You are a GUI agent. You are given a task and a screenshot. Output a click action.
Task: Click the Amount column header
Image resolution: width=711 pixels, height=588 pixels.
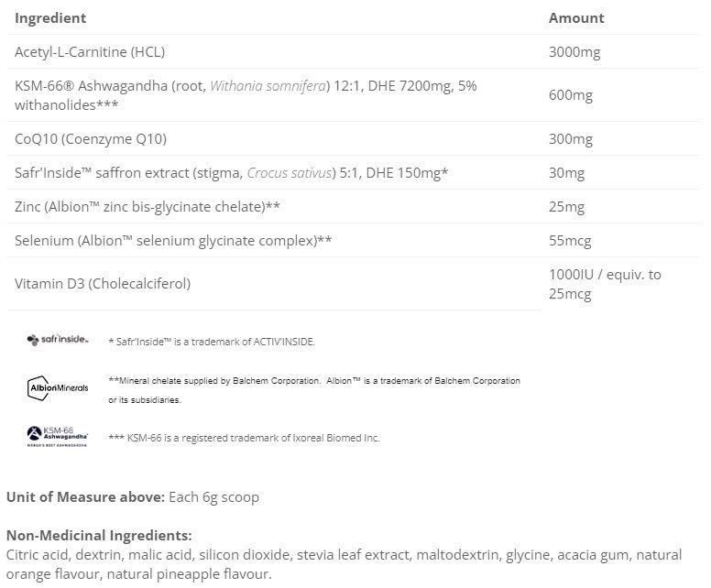576,17
